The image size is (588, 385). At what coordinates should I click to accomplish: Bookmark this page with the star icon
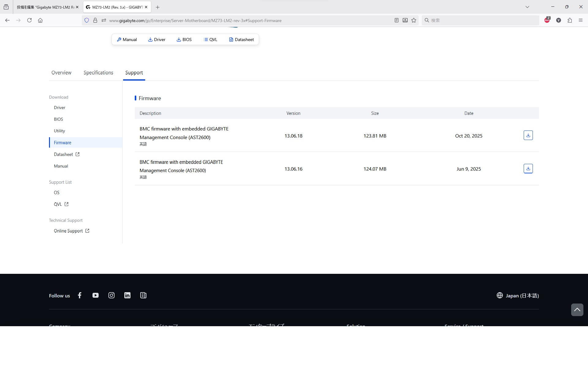pyautogui.click(x=414, y=20)
